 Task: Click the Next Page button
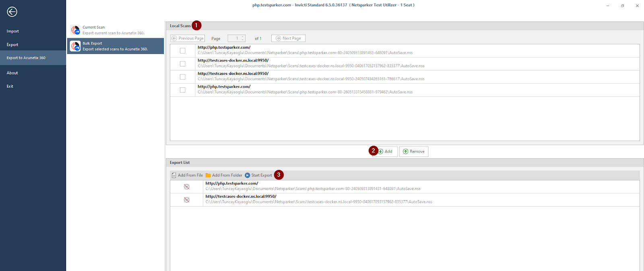[x=288, y=38]
